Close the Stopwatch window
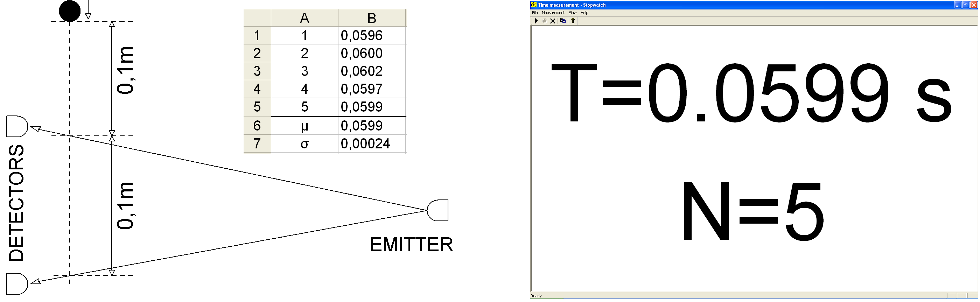 coord(974,5)
